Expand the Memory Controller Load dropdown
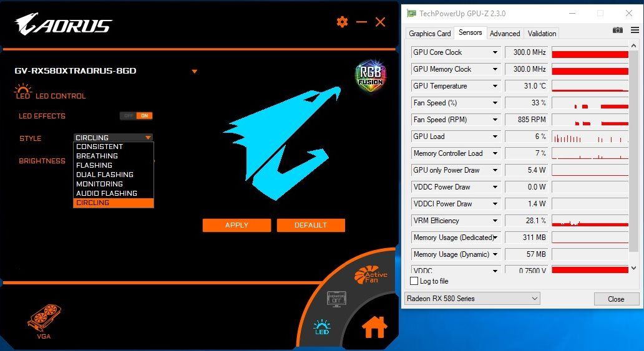The image size is (644, 351). 495,153
